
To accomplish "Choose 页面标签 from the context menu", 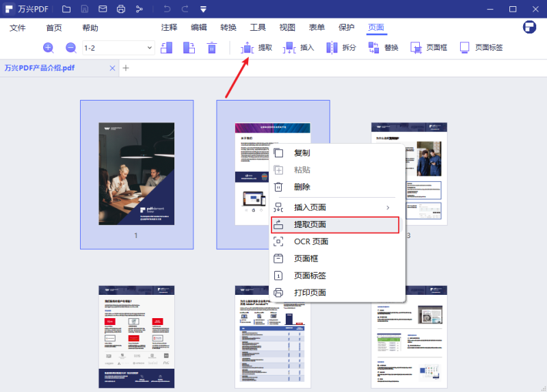I will (338, 276).
